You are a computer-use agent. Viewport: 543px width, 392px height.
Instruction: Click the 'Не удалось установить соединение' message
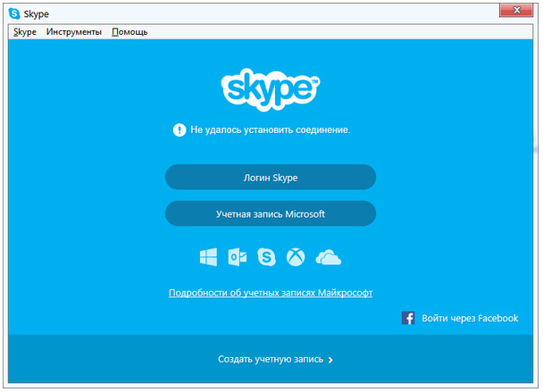(270, 129)
